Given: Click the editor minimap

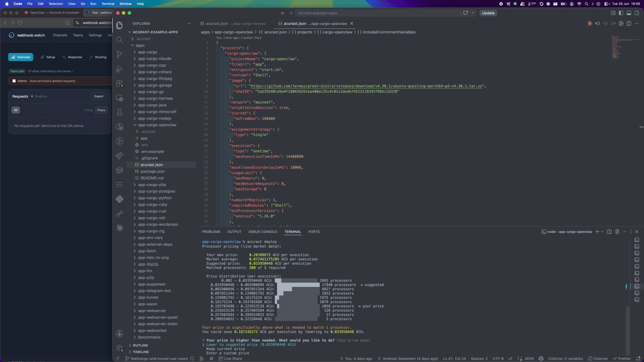Looking at the screenshot, I should pyautogui.click(x=624, y=47).
